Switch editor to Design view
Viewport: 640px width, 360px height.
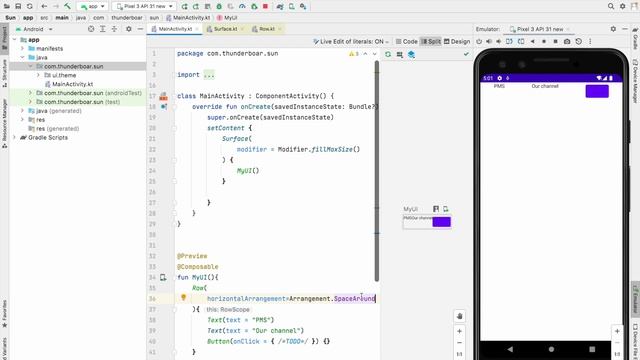click(x=457, y=42)
